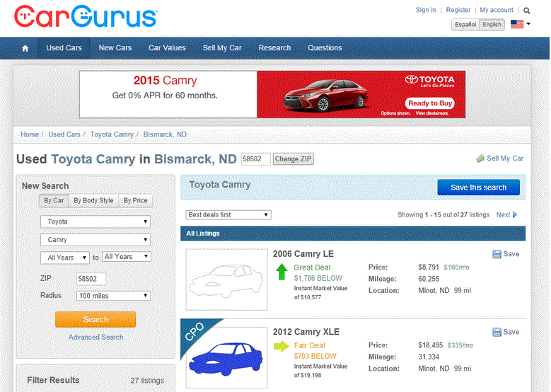Switch language to Español
The height and width of the screenshot is (392, 551).
pyautogui.click(x=465, y=25)
